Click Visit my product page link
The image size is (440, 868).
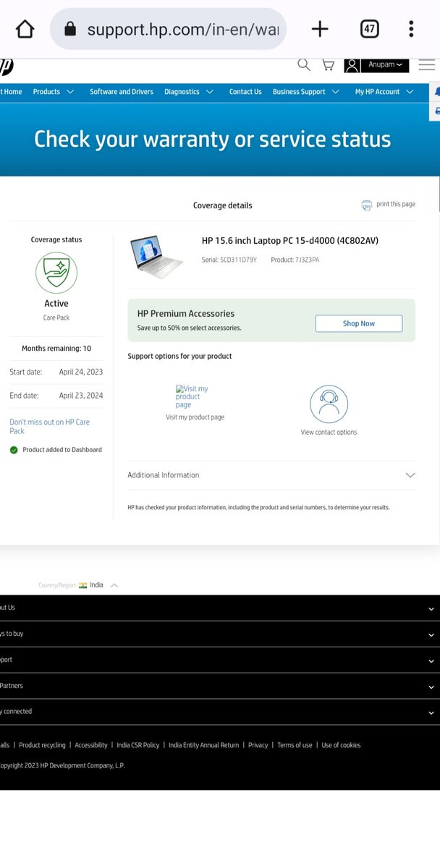click(195, 417)
